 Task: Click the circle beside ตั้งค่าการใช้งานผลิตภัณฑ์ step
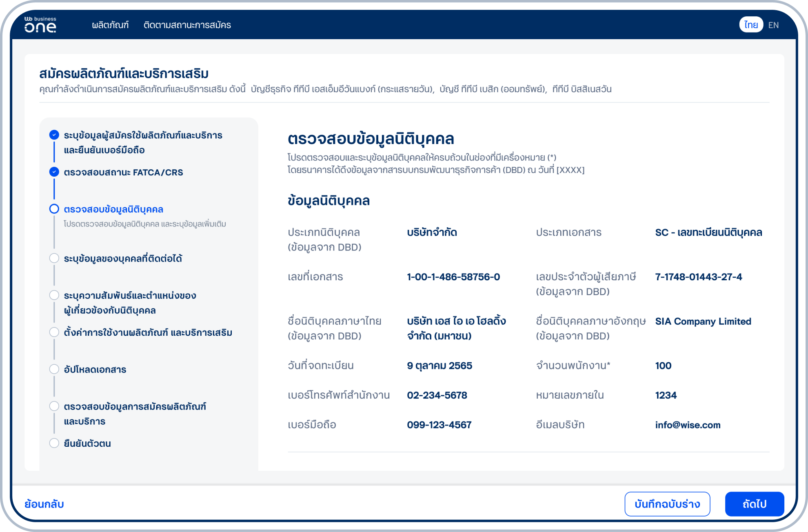(54, 332)
